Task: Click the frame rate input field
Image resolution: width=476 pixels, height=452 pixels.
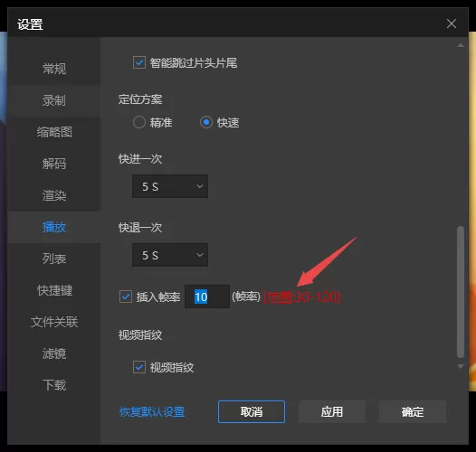Action: click(207, 297)
